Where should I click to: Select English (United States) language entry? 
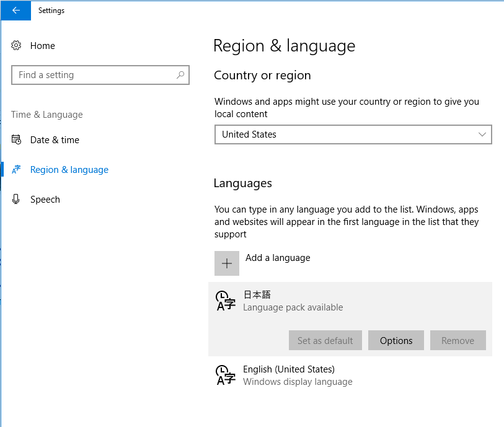click(350, 376)
